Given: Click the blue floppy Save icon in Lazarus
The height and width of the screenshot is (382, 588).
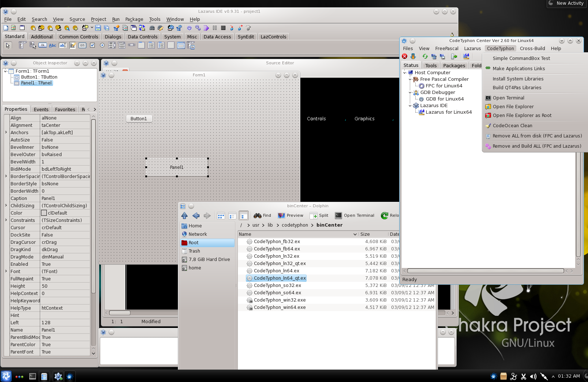Looking at the screenshot, I should pyautogui.click(x=98, y=28).
